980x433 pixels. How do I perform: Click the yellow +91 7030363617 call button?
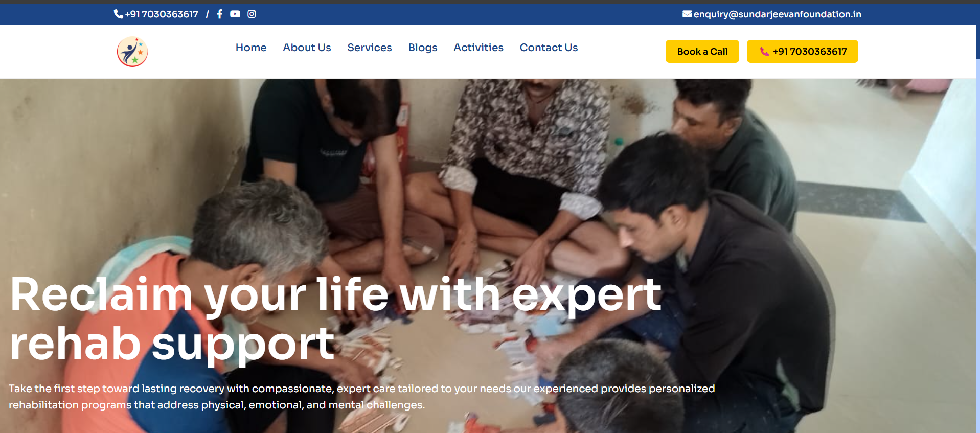tap(802, 51)
